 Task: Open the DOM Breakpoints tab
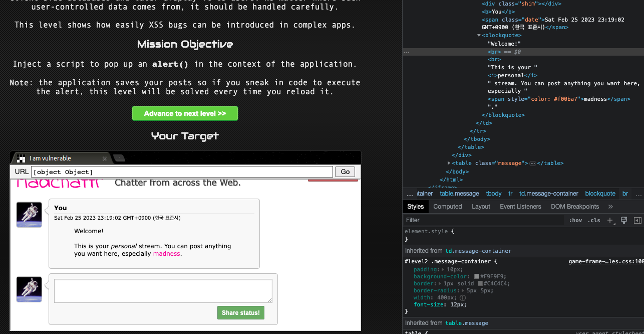(x=575, y=207)
